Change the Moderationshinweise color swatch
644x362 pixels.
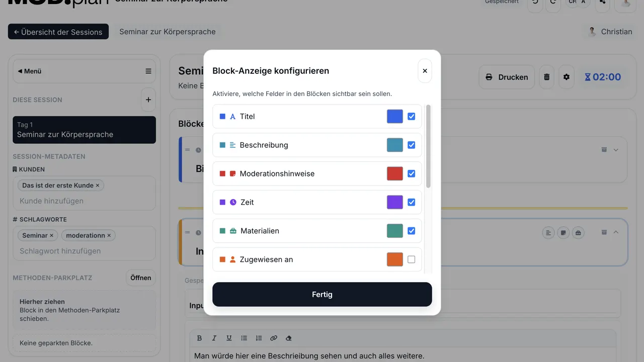click(394, 173)
